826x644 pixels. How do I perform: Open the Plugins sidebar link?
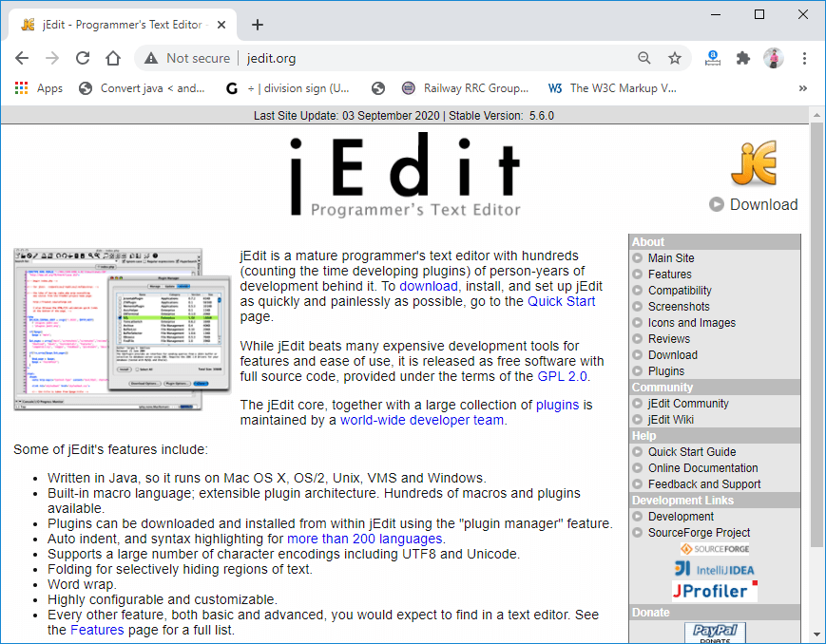click(x=666, y=371)
